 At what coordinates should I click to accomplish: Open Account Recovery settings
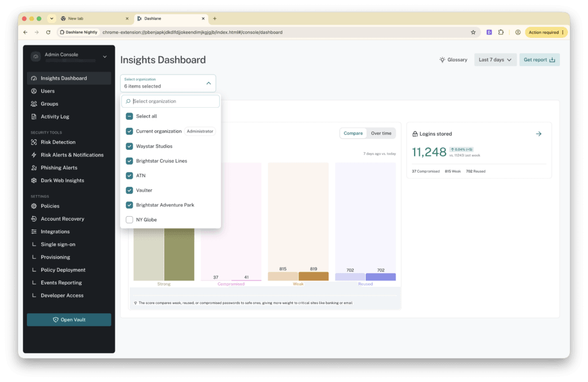click(x=69, y=219)
